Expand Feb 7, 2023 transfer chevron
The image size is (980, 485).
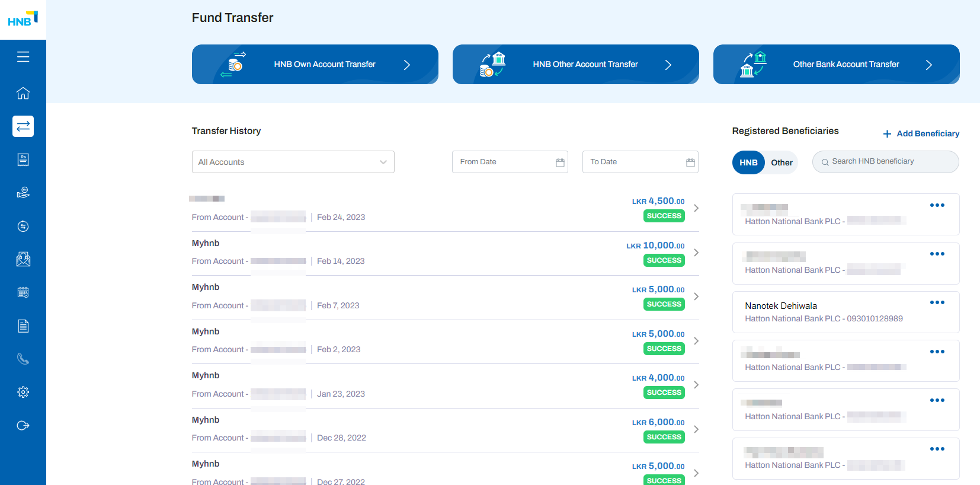click(x=696, y=296)
